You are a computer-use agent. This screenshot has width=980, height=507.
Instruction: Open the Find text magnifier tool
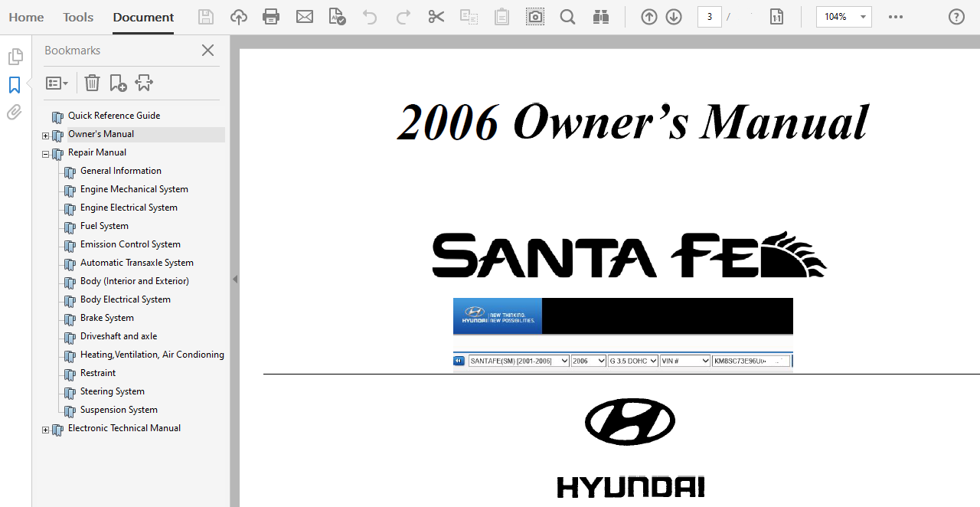tap(567, 17)
